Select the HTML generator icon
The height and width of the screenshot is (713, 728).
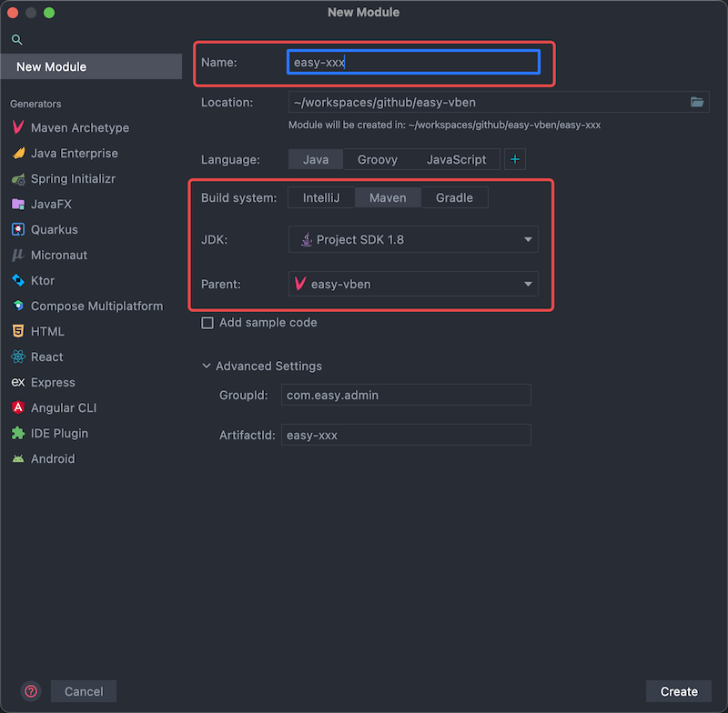pos(18,331)
